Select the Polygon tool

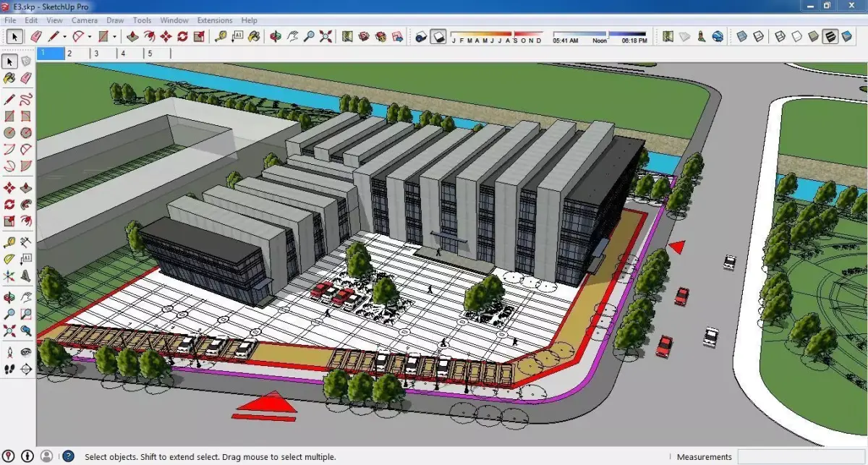26,133
